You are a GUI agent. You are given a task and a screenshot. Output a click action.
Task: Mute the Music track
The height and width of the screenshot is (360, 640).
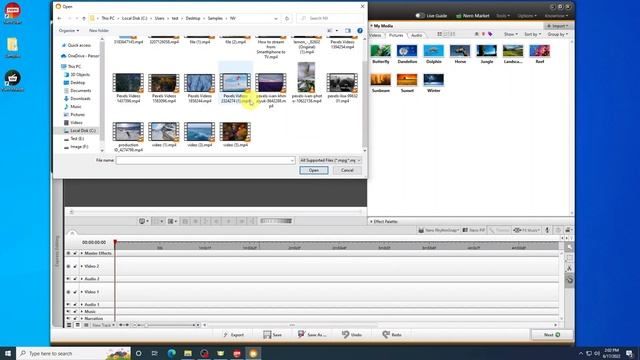click(68, 311)
